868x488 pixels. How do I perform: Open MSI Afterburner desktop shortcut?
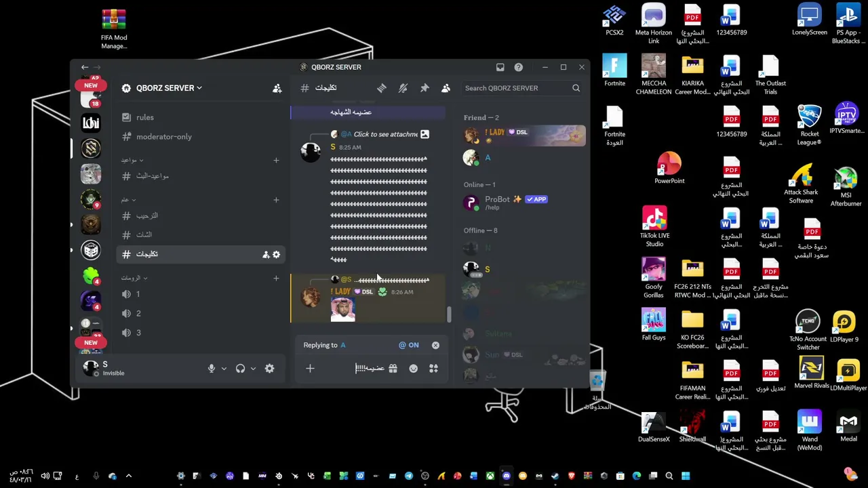click(846, 187)
